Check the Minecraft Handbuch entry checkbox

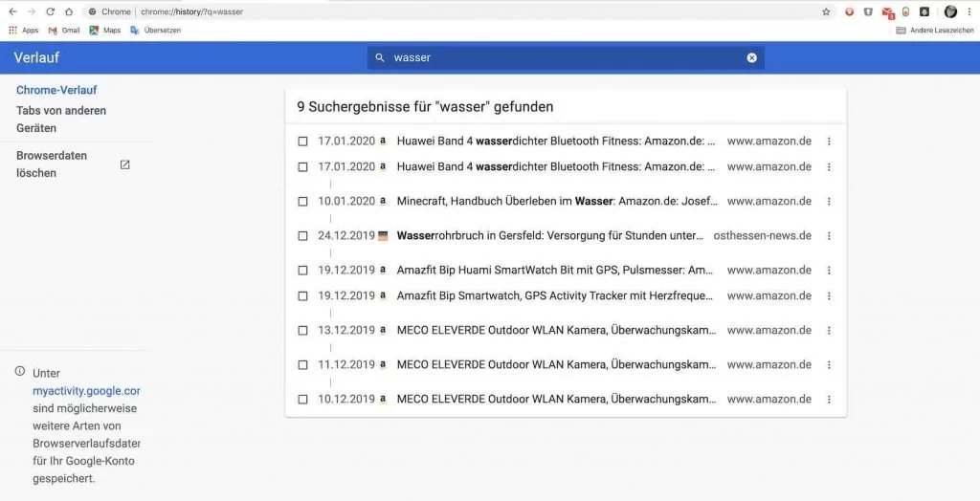(302, 201)
